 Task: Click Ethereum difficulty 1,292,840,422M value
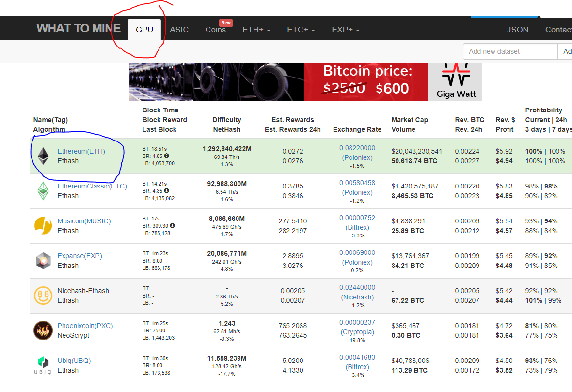pyautogui.click(x=227, y=149)
